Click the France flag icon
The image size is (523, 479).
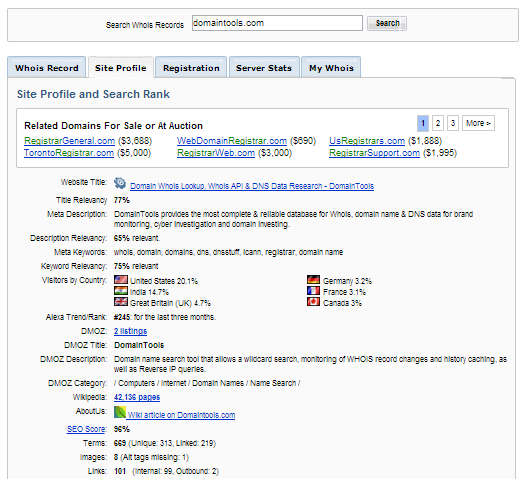314,291
